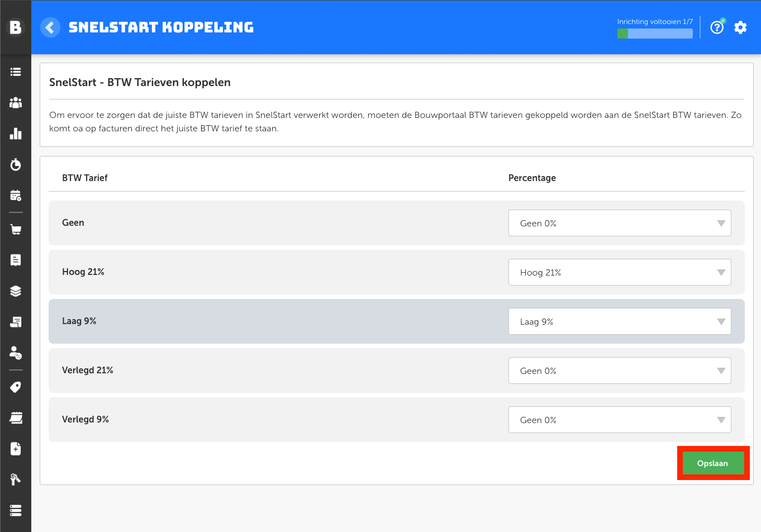This screenshot has width=761, height=532.
Task: Open the server stack sidebar icon
Action: pos(16,510)
